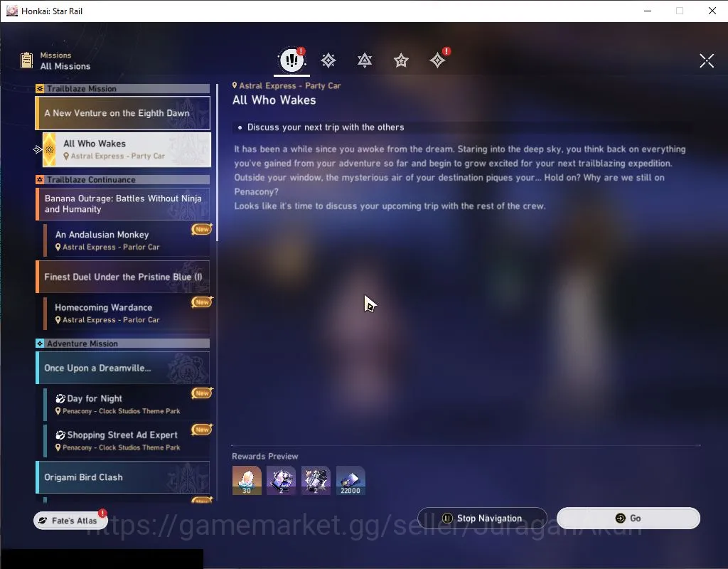The height and width of the screenshot is (569, 728).
Task: Click the mission list scrollbar
Action: 218,163
